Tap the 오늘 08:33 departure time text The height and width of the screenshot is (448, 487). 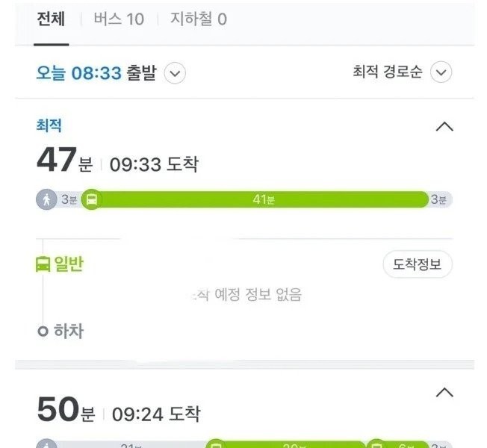pyautogui.click(x=81, y=73)
